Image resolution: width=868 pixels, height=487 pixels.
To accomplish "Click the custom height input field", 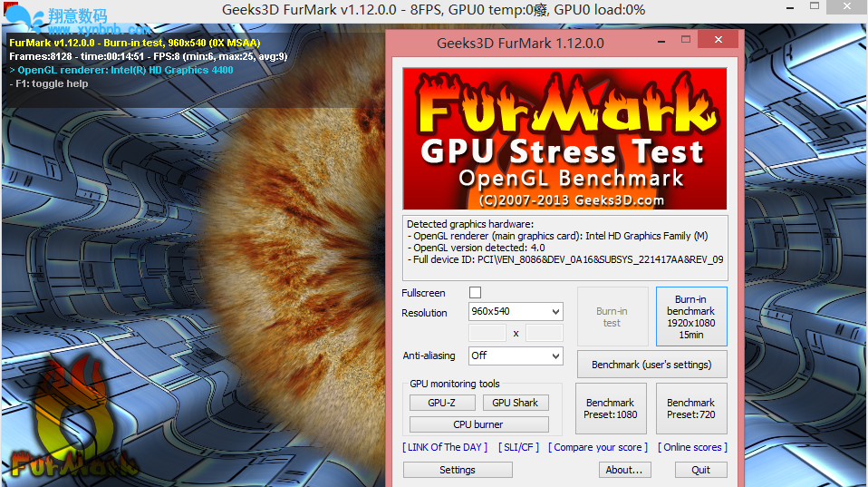I will click(545, 333).
